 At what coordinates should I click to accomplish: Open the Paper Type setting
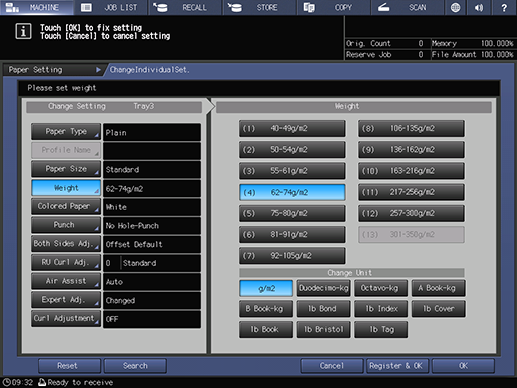tap(66, 132)
